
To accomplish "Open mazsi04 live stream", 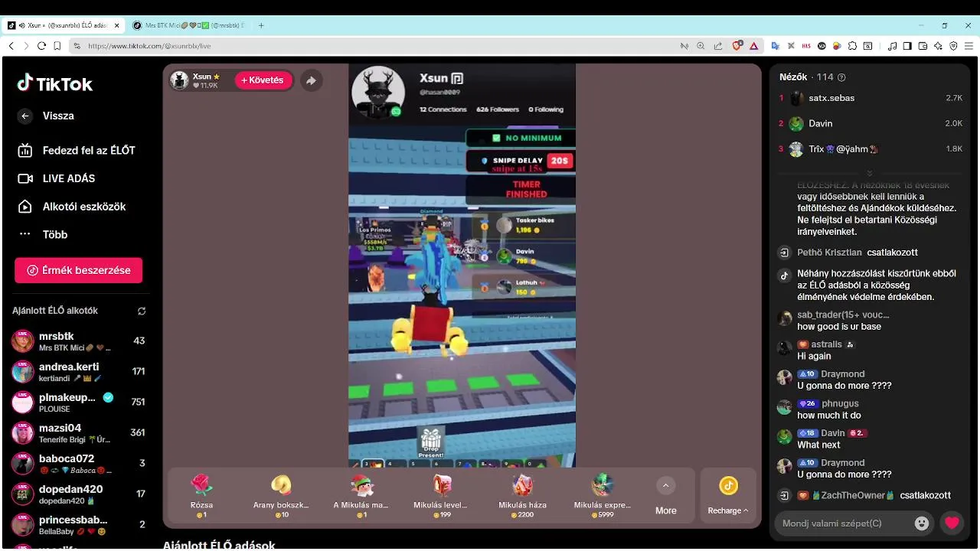I will pyautogui.click(x=78, y=433).
